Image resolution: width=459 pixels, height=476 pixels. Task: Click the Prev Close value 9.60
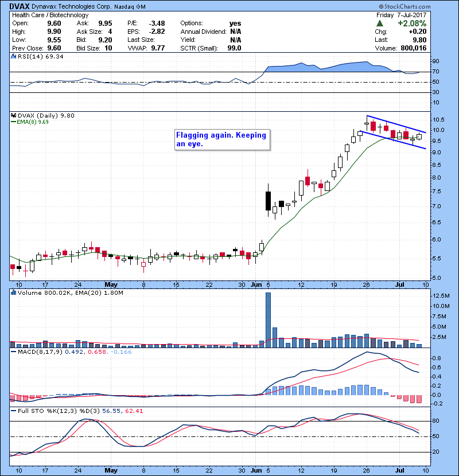(x=54, y=48)
